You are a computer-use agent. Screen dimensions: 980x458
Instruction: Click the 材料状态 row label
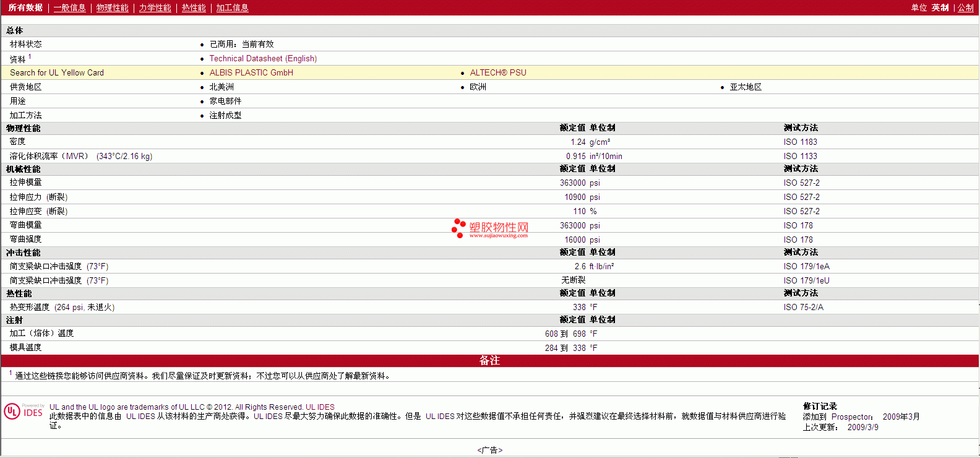coord(26,44)
